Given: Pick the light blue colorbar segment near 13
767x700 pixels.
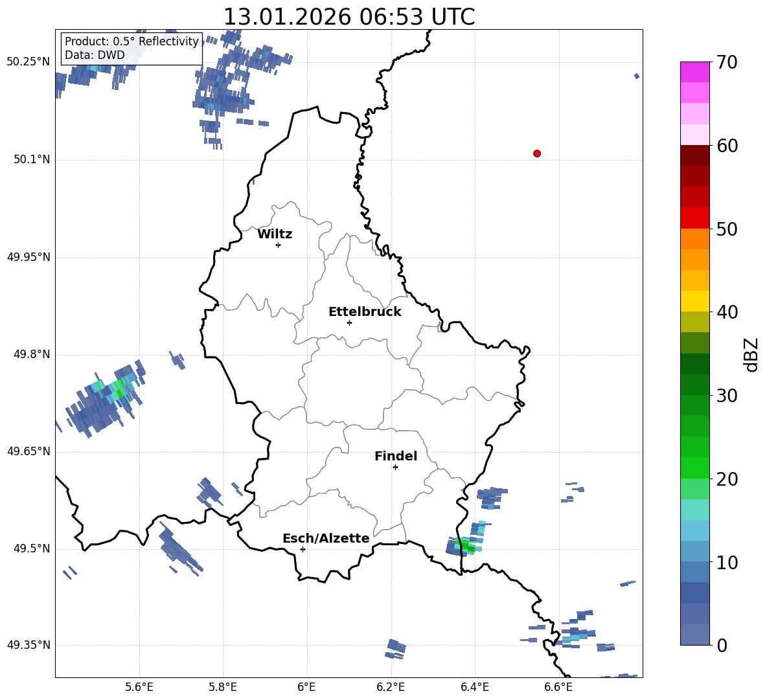Looking at the screenshot, I should [694, 530].
